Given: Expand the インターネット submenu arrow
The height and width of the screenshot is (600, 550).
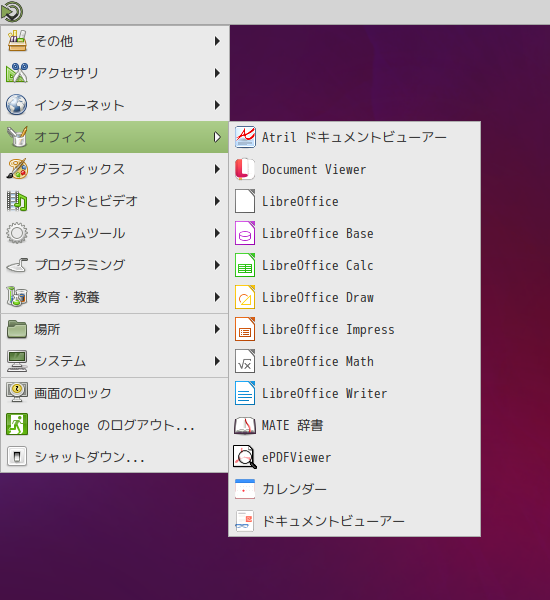Looking at the screenshot, I should (217, 105).
